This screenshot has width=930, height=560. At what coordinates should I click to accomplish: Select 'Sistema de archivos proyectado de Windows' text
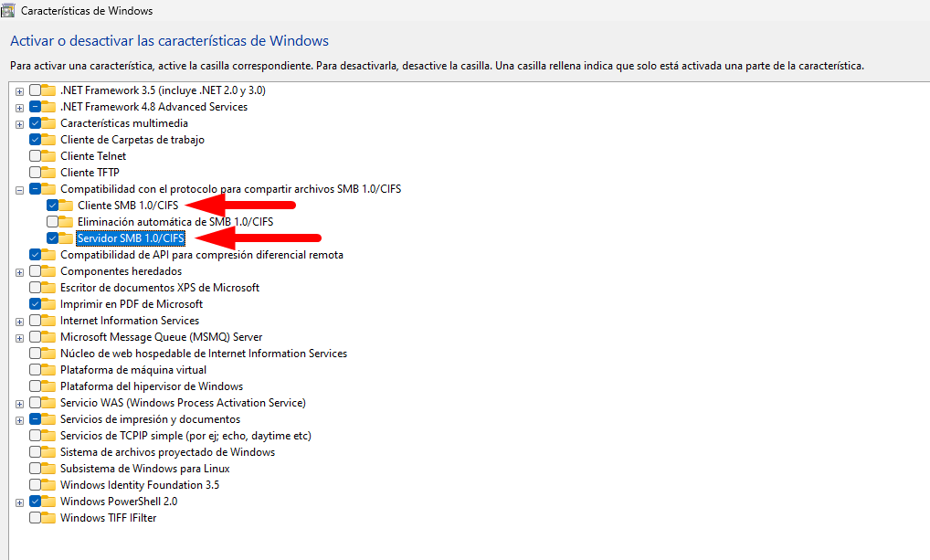167,452
